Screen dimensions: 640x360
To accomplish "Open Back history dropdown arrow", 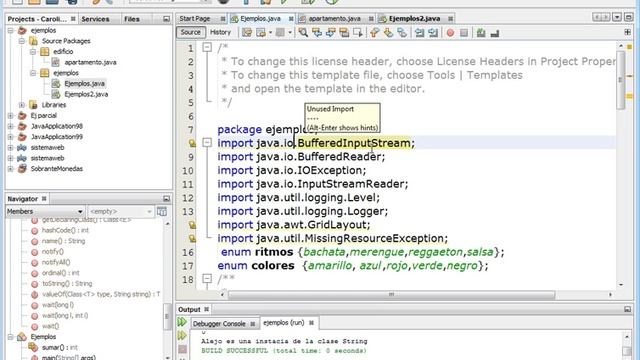I will [x=270, y=33].
